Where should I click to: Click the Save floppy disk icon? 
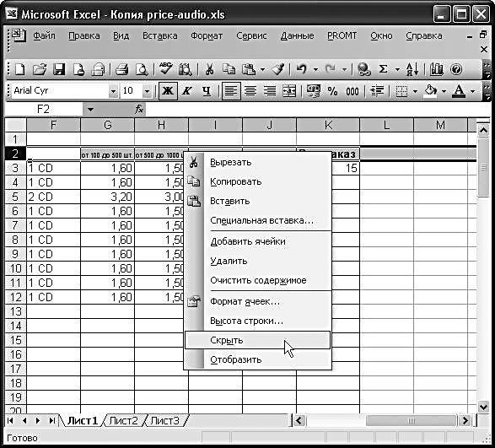click(59, 69)
